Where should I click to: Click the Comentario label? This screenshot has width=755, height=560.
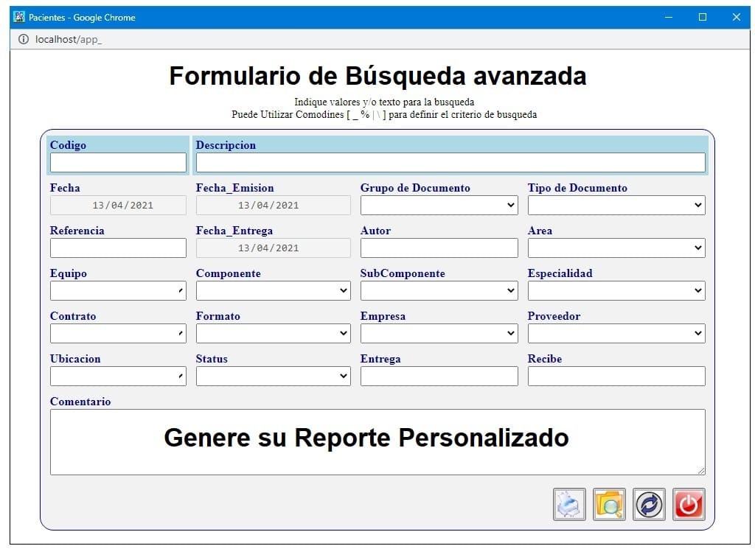(x=80, y=402)
